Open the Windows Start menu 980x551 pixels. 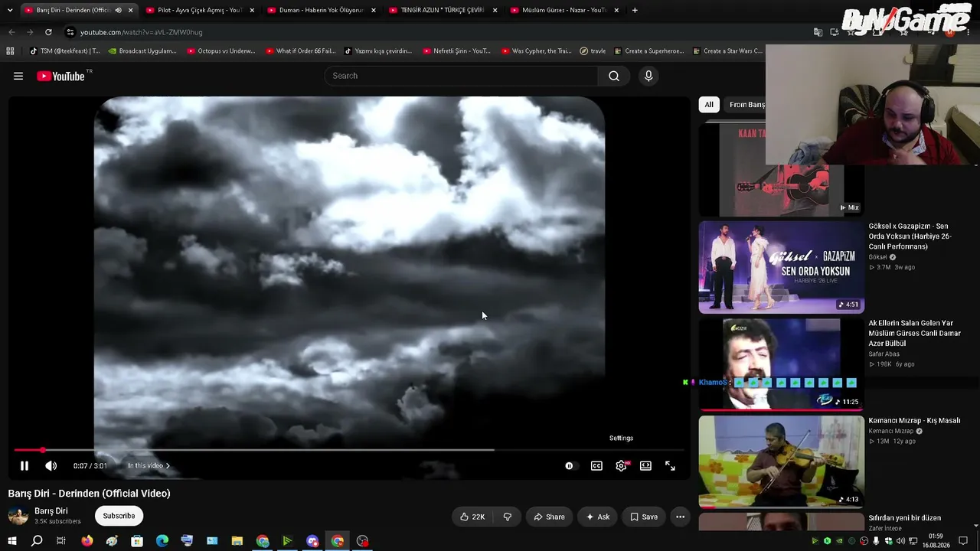click(x=11, y=541)
